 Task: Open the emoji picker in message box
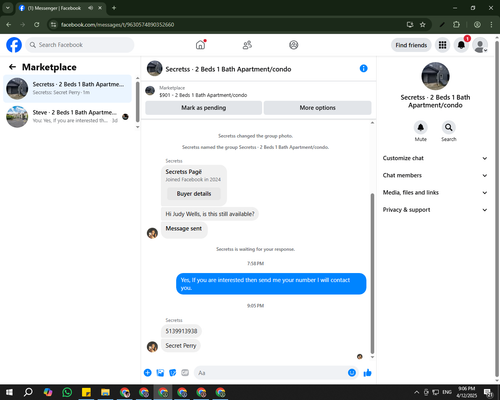[x=352, y=373]
